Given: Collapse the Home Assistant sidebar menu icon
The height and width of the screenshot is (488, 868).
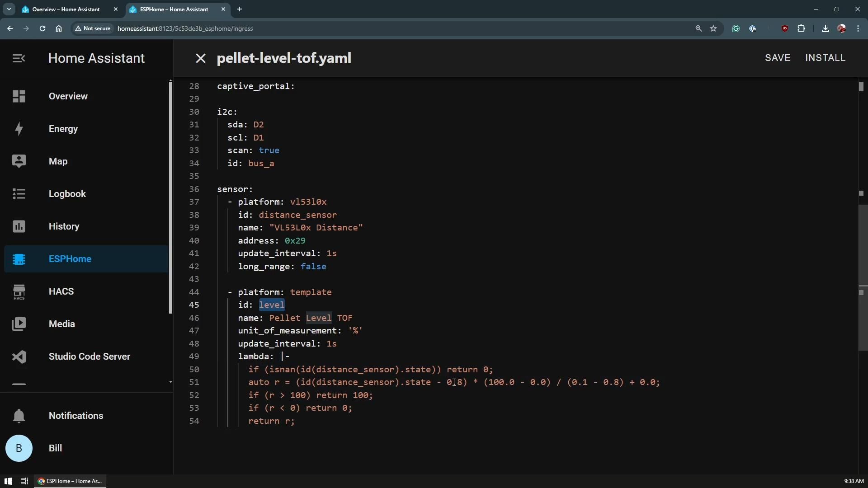Looking at the screenshot, I should (19, 58).
